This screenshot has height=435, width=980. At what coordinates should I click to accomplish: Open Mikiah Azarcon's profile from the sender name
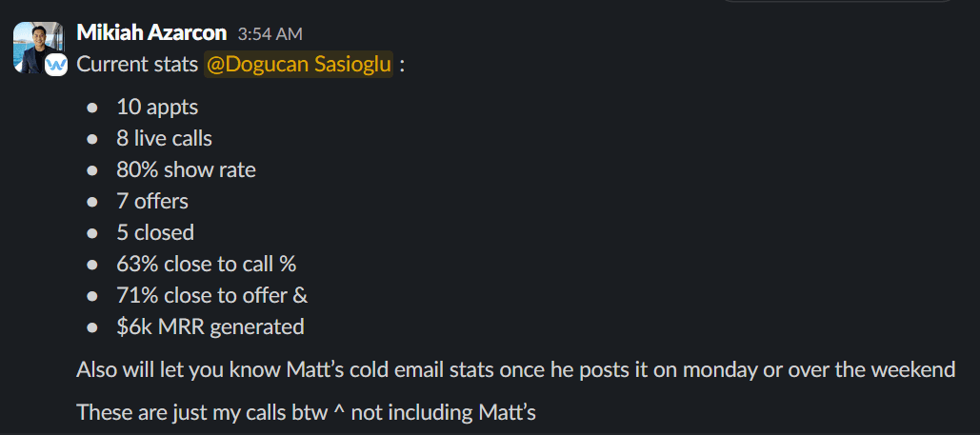(x=152, y=33)
